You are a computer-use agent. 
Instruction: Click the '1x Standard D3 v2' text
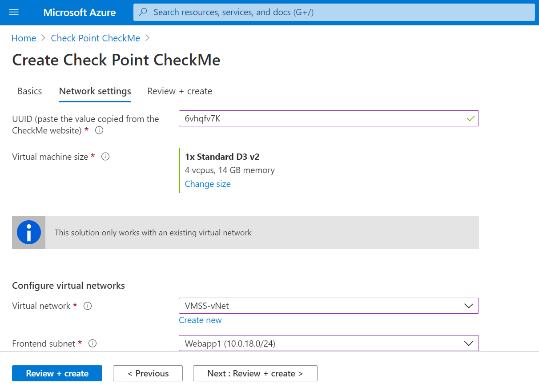coord(222,157)
